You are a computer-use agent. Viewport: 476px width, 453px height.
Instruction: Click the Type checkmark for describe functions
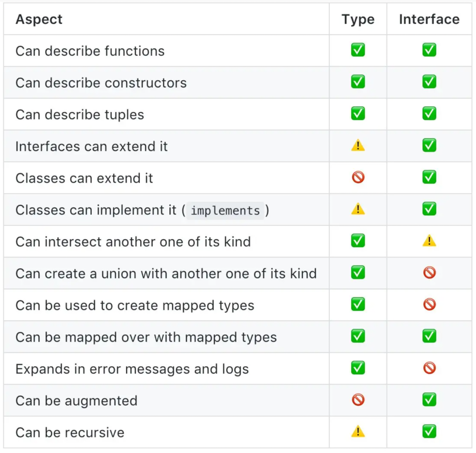[358, 51]
